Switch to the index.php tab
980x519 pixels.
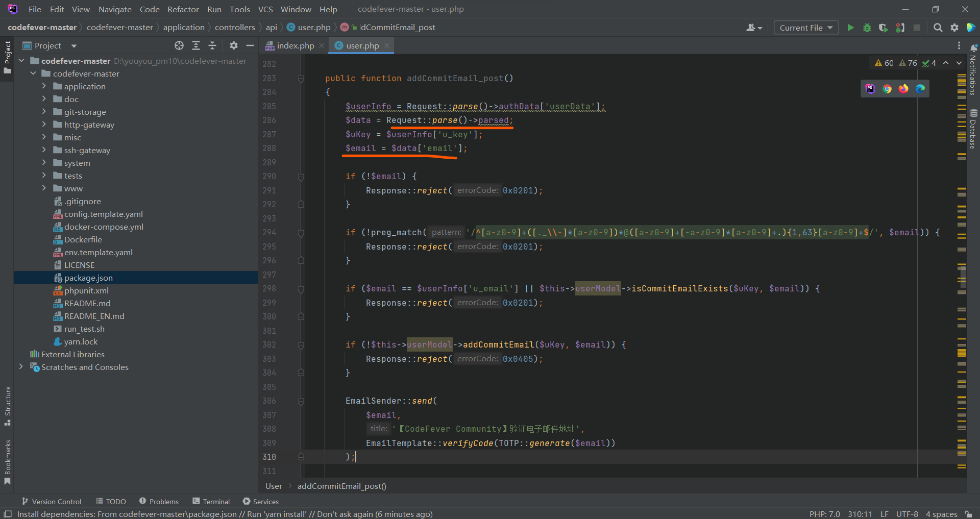[295, 45]
